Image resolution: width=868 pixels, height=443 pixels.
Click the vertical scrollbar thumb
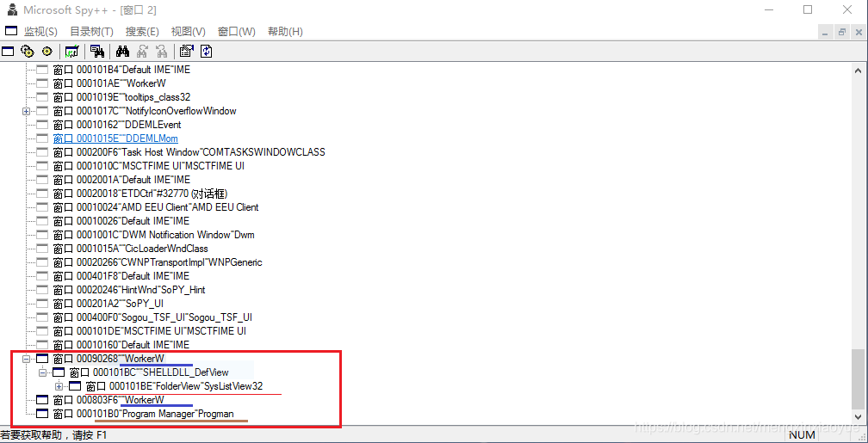(x=858, y=378)
